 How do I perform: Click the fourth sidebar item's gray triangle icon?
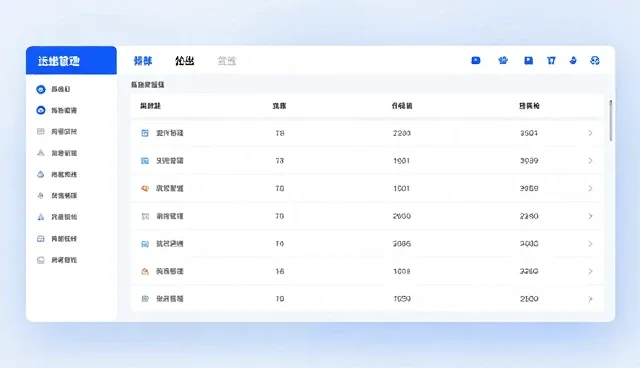(40, 153)
